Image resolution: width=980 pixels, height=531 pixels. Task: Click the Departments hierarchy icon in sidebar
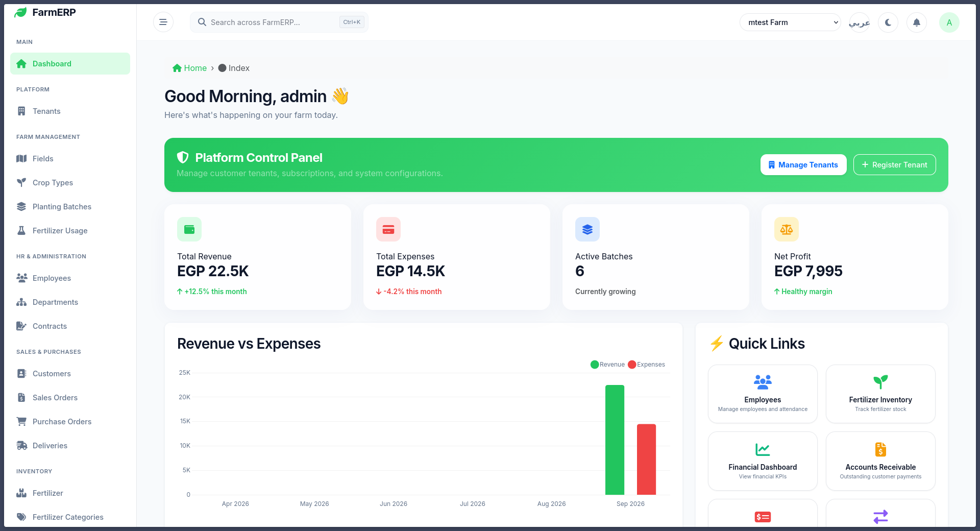tap(21, 302)
